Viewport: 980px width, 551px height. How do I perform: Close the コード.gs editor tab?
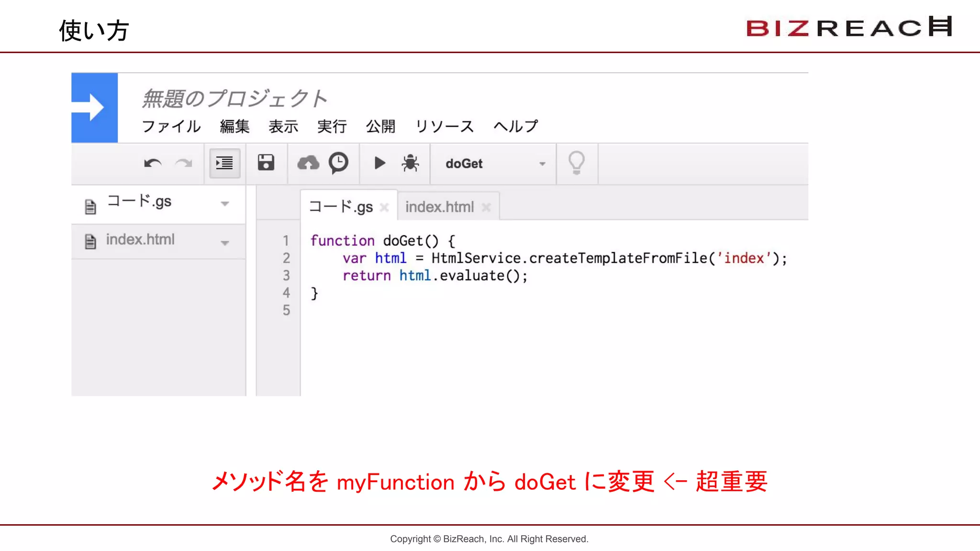(x=384, y=207)
